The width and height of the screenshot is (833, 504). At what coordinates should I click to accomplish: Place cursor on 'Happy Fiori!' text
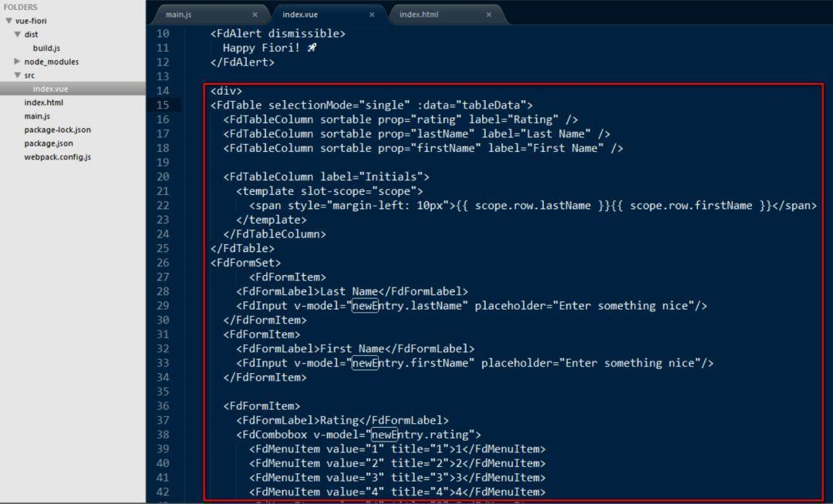point(261,48)
